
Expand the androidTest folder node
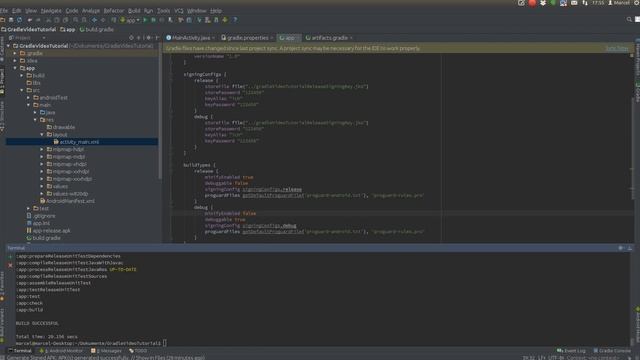[x=28, y=98]
